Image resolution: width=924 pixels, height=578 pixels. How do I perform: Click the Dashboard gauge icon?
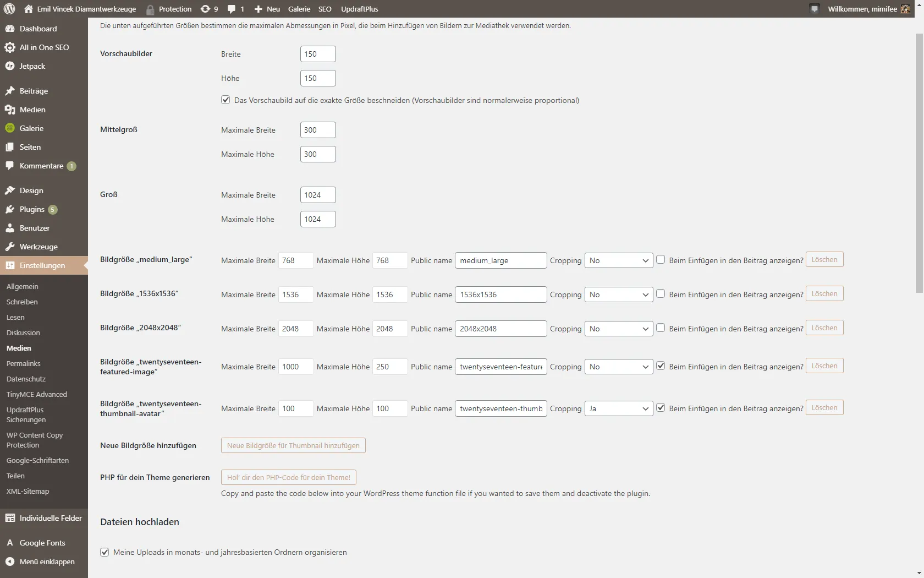[x=10, y=29]
